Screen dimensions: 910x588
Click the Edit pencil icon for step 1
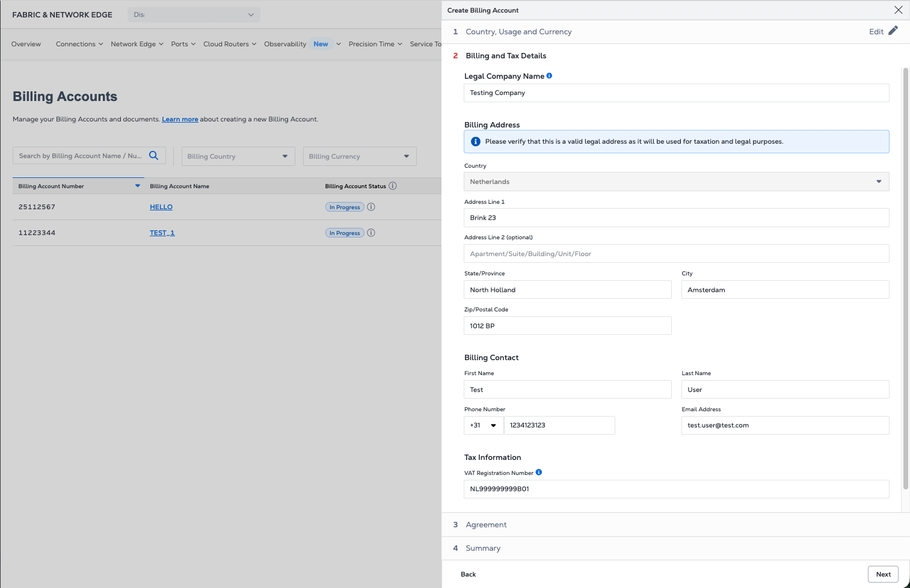click(893, 31)
